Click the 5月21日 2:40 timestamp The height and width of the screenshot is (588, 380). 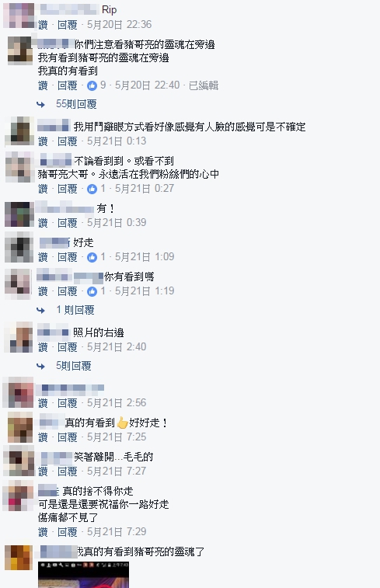click(117, 347)
